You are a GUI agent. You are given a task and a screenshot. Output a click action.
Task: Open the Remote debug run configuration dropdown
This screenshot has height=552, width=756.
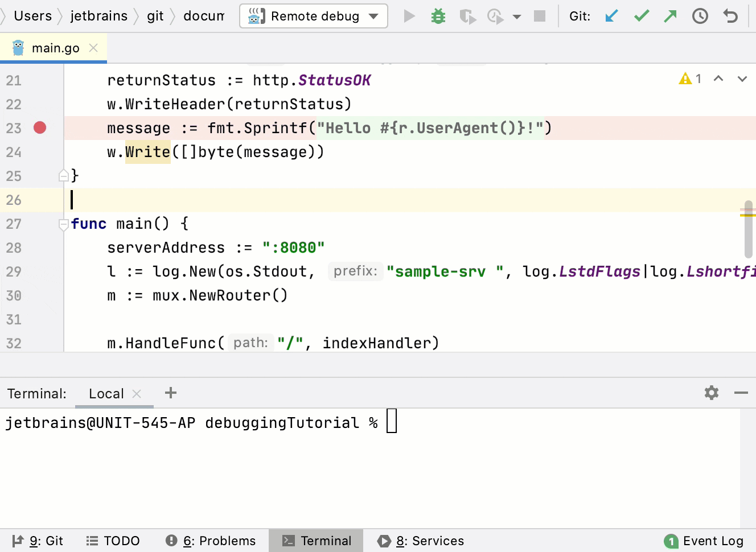[x=313, y=16]
